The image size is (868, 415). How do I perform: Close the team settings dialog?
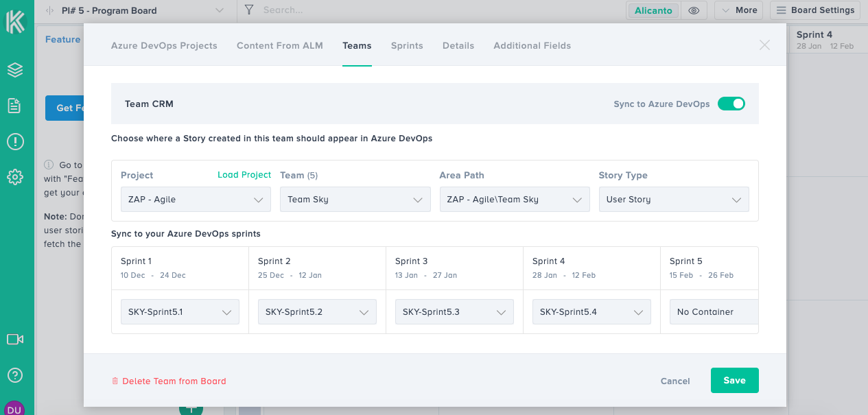tap(764, 45)
